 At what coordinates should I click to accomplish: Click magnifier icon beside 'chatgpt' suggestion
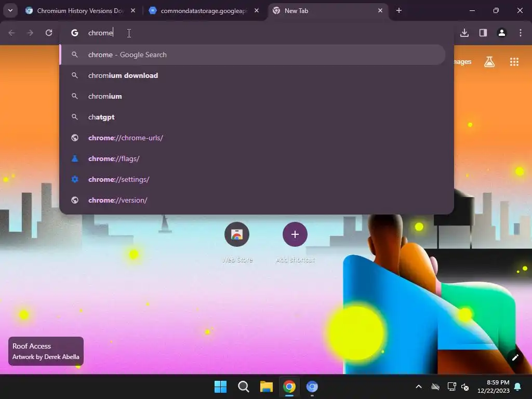pyautogui.click(x=75, y=117)
